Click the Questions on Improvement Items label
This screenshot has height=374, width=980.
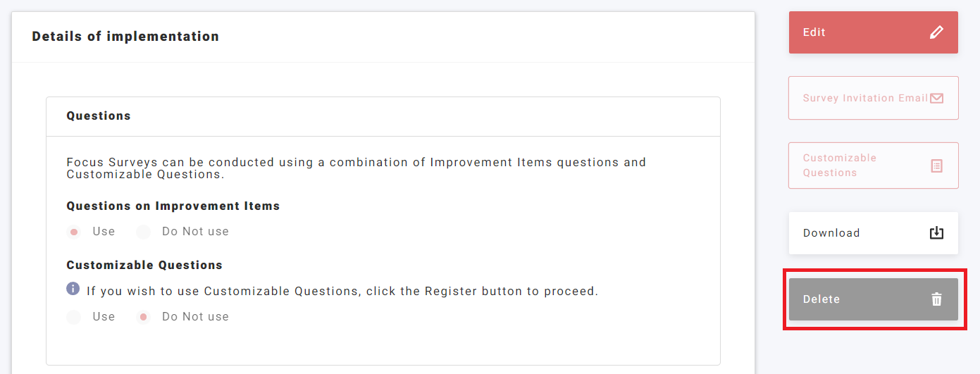[173, 206]
